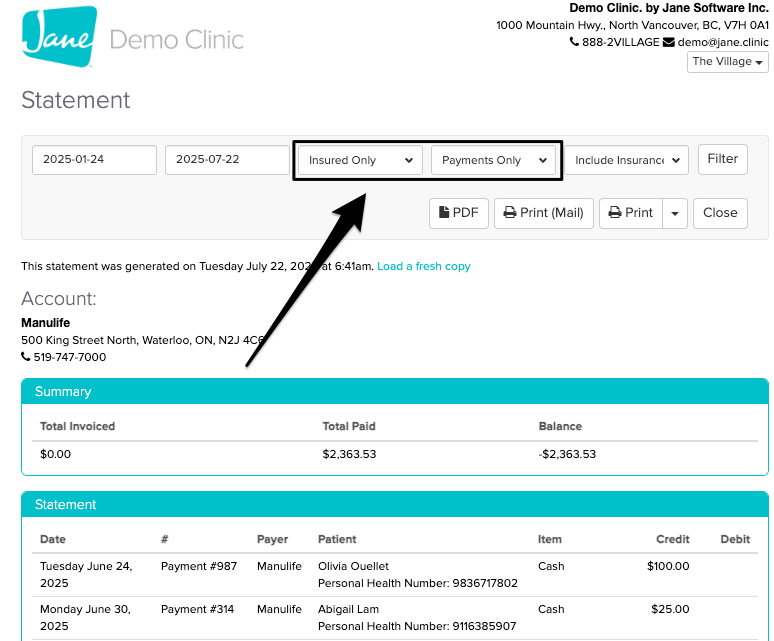Click the Total Invoiced value $0.00
774x641 pixels.
pos(55,454)
